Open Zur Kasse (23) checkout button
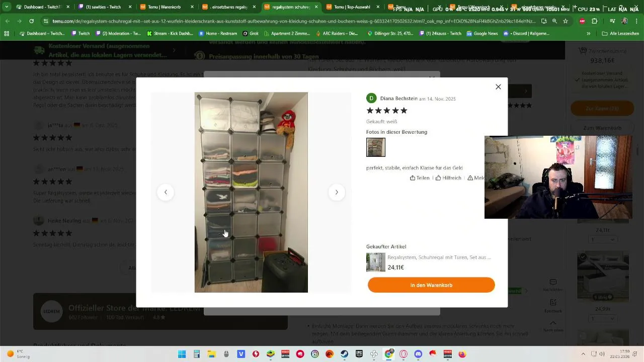The image size is (644, 362). 602,108
